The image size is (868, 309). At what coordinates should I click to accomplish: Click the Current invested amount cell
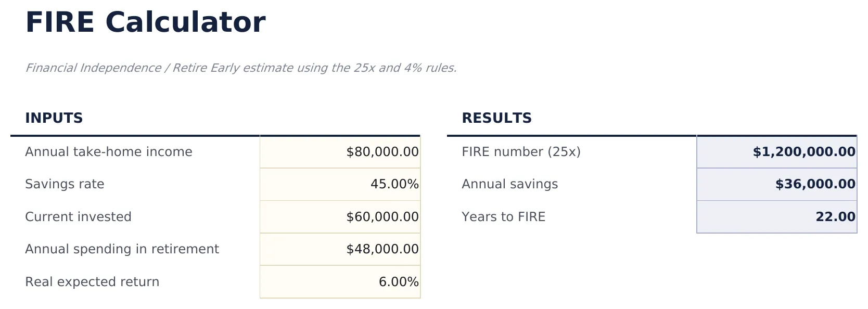pos(339,217)
